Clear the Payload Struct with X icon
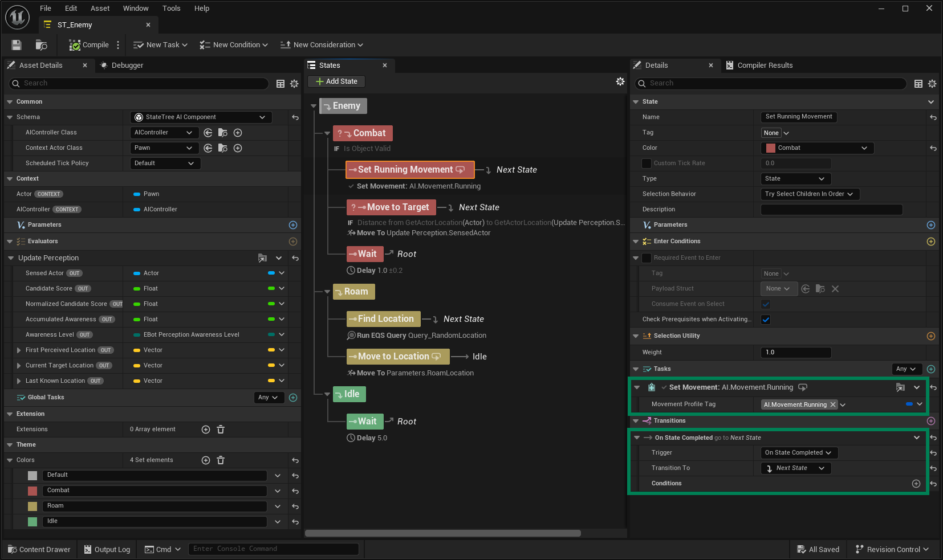The height and width of the screenshot is (560, 943). click(x=835, y=289)
